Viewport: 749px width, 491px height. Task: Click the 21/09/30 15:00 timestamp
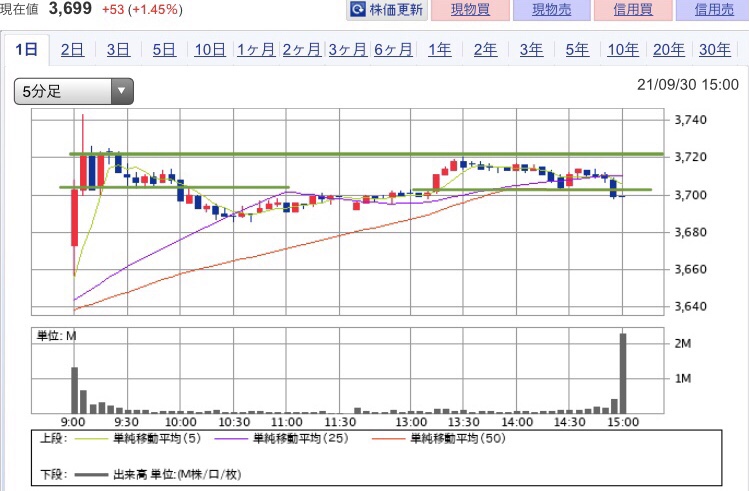687,85
